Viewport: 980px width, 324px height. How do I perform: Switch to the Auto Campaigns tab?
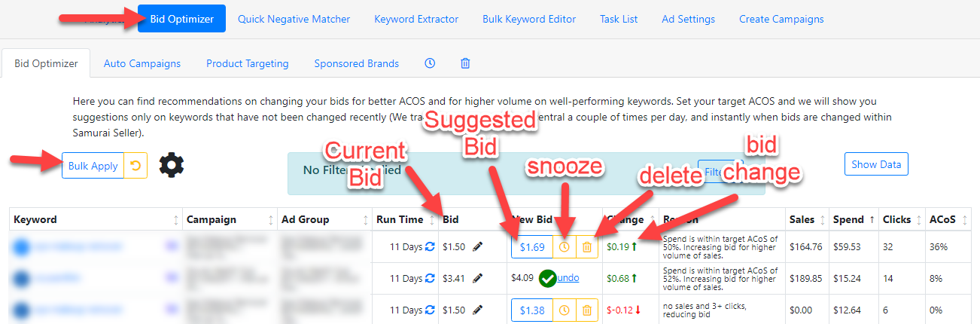coord(142,63)
